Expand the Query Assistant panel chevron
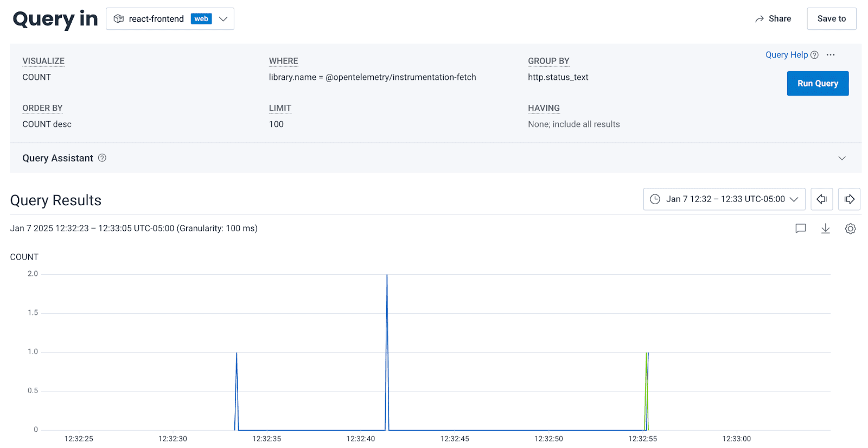Image resolution: width=868 pixels, height=448 pixels. [841, 158]
